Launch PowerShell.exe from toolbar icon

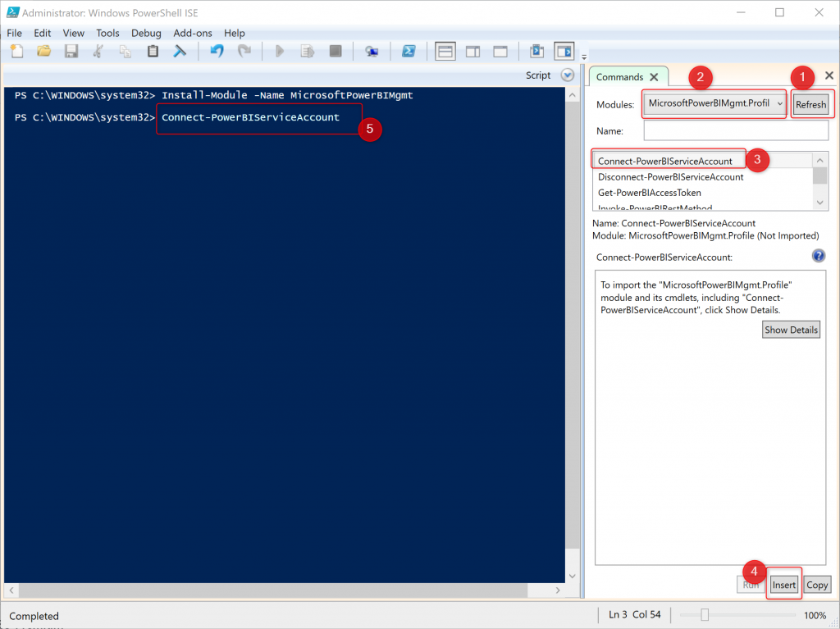(408, 51)
